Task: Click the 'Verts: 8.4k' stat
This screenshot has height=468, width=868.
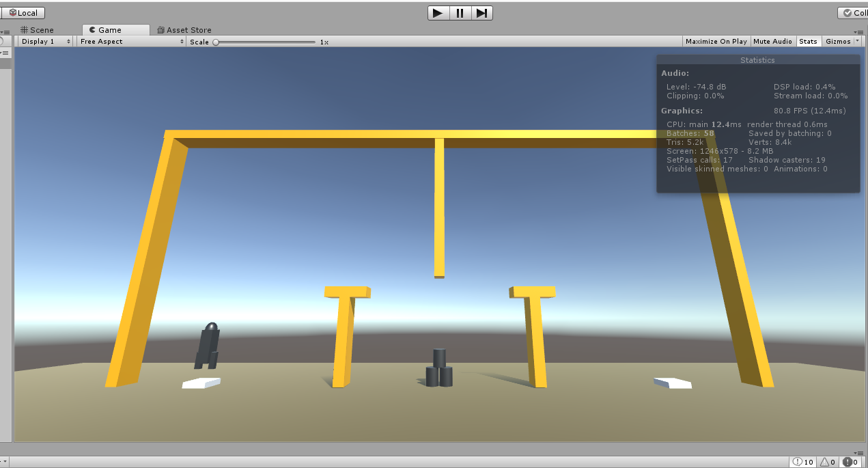Action: point(770,142)
